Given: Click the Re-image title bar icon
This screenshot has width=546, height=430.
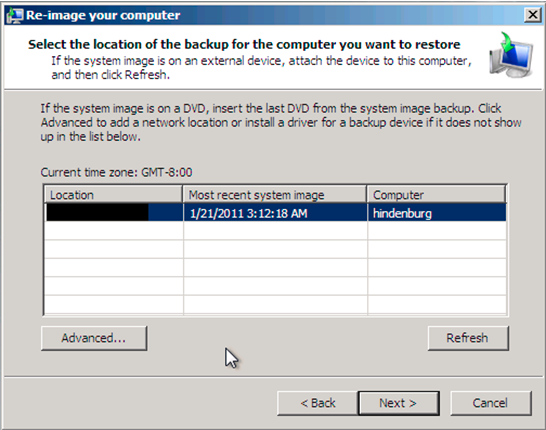Looking at the screenshot, I should pyautogui.click(x=15, y=15).
